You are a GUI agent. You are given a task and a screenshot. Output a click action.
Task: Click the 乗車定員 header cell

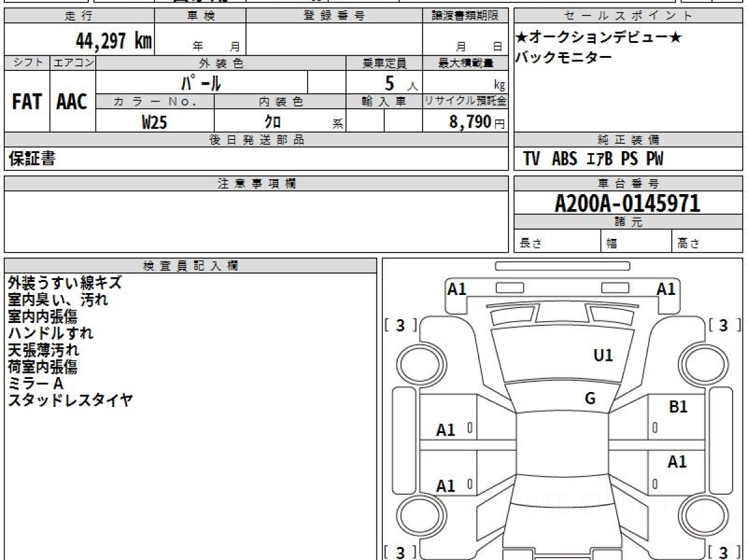(384, 63)
